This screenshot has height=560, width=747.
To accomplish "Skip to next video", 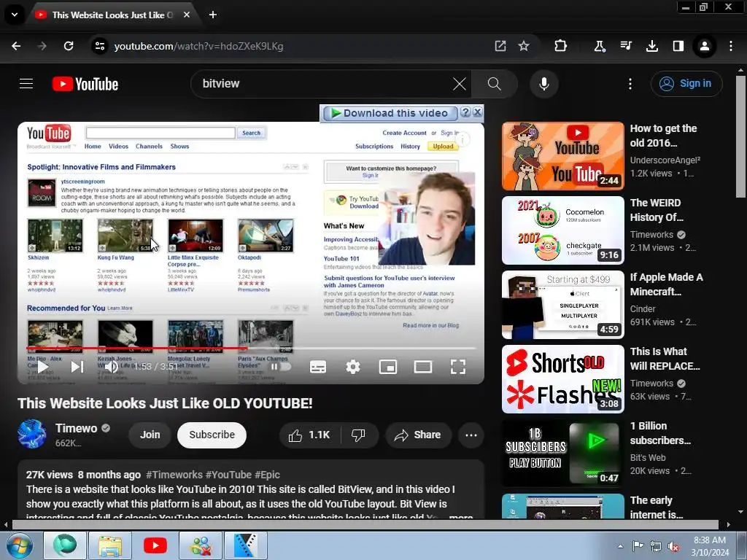I will [77, 367].
